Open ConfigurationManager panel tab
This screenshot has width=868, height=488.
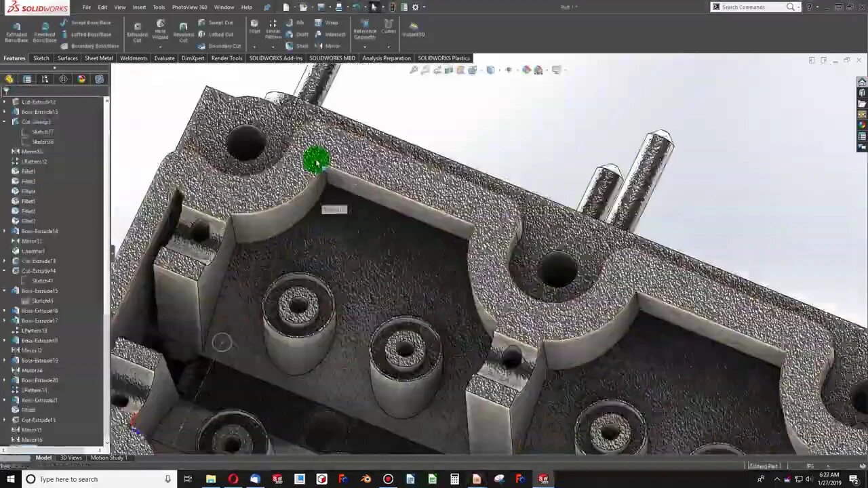[x=45, y=79]
